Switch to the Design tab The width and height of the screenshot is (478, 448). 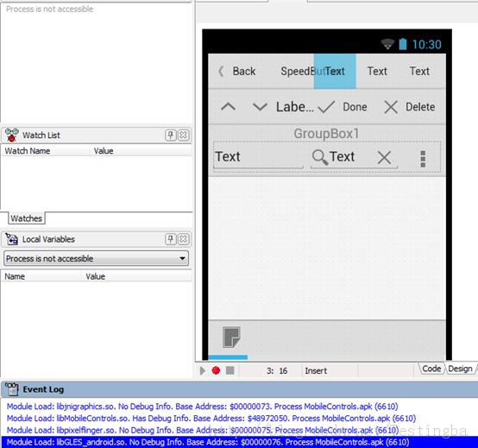(460, 369)
